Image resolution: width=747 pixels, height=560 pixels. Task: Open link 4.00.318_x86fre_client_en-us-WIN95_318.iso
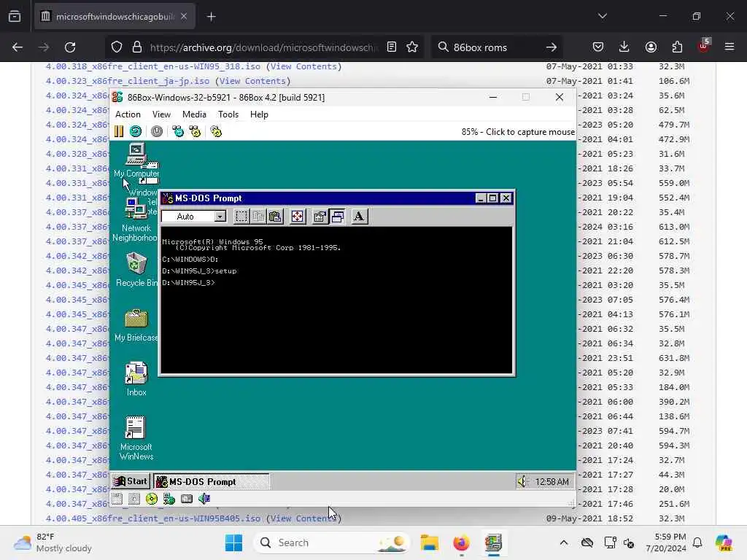(x=153, y=66)
